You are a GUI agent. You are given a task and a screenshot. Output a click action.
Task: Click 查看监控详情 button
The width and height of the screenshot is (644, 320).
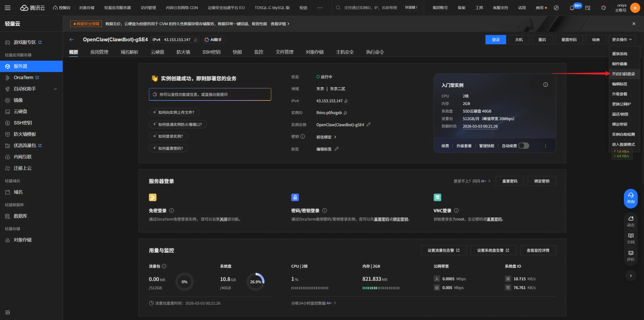538,250
